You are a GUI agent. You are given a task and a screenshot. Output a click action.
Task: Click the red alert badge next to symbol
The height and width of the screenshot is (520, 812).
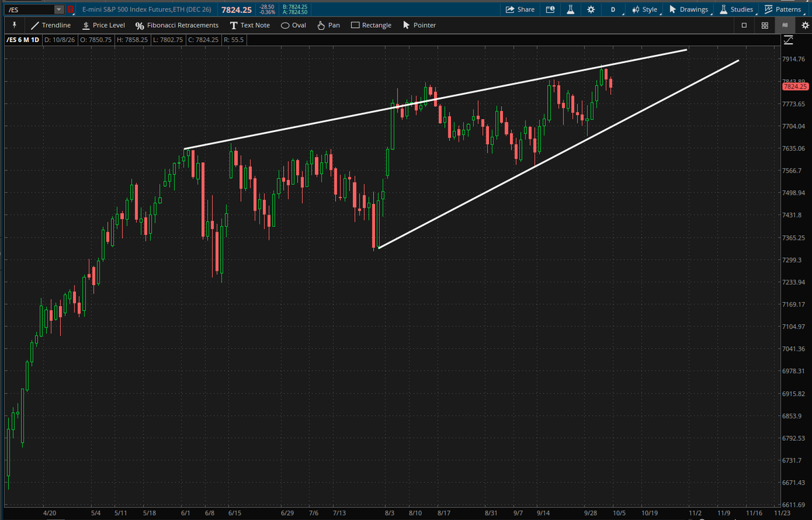pyautogui.click(x=70, y=9)
